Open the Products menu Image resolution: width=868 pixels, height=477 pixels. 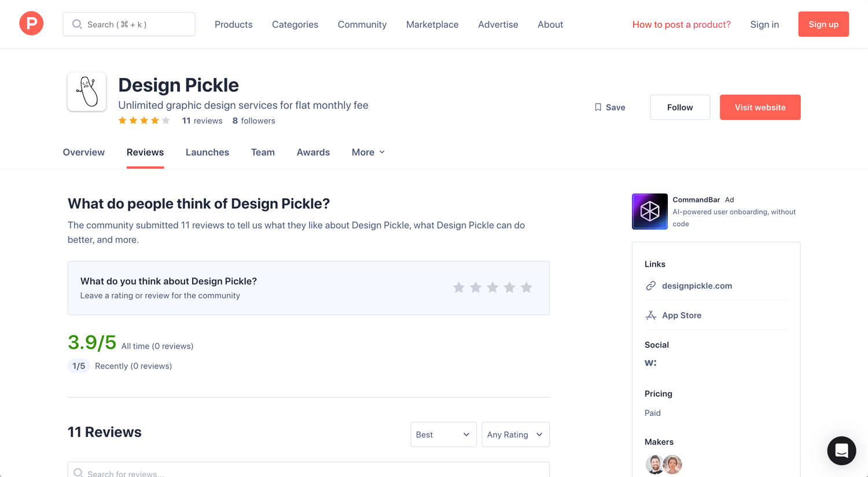pos(234,24)
